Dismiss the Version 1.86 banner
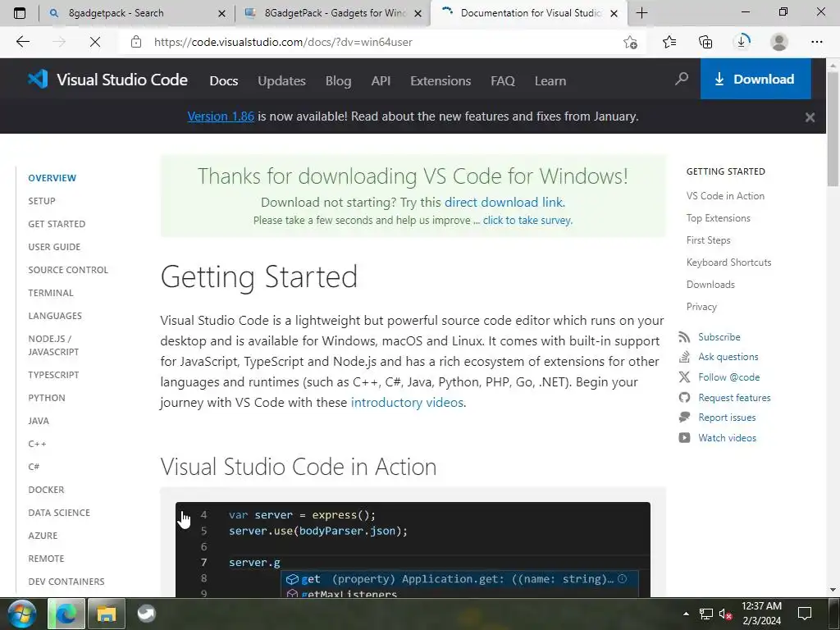Image resolution: width=840 pixels, height=630 pixels. click(810, 116)
